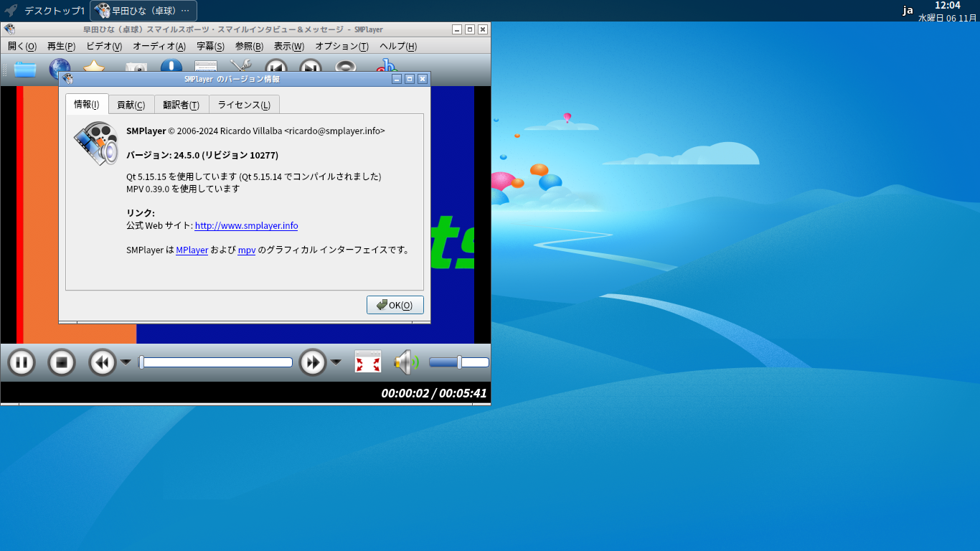This screenshot has height=551, width=980.
Task: Click the SMPlayer copyright line
Action: pos(255,131)
